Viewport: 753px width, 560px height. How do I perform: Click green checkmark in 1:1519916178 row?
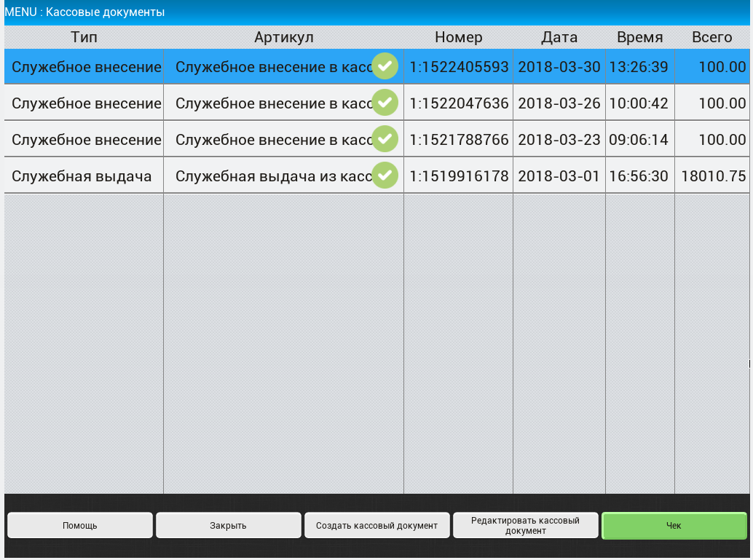pos(385,176)
